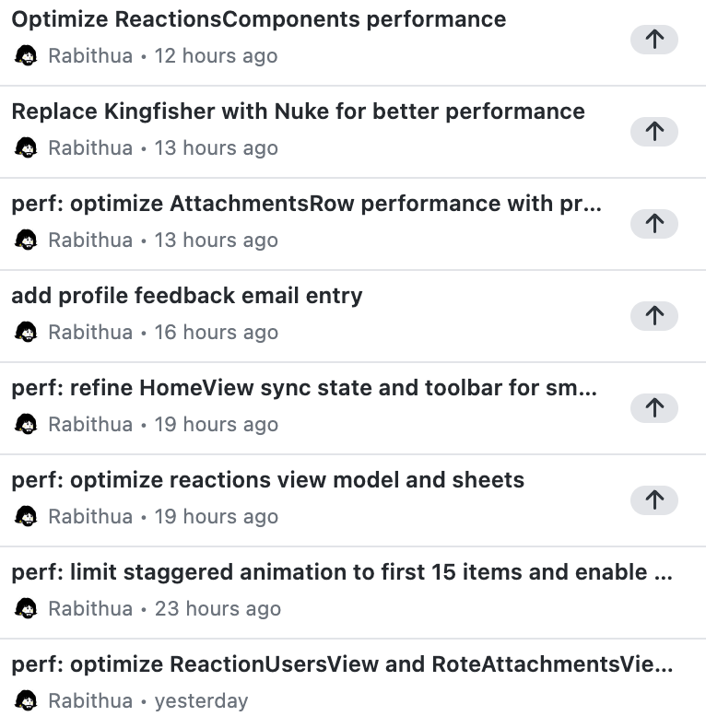Viewport: 706px width, 728px height.
Task: Open 'add profile feedback email entry' commit
Action: [187, 296]
